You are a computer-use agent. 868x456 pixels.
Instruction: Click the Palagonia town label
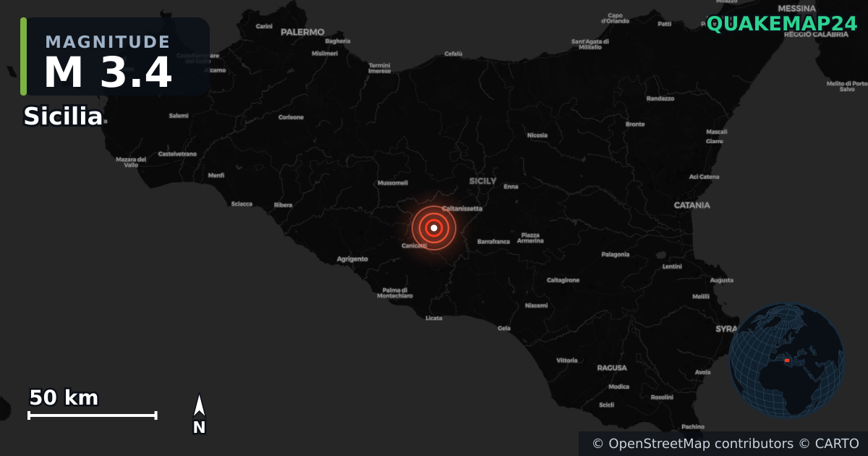(615, 255)
